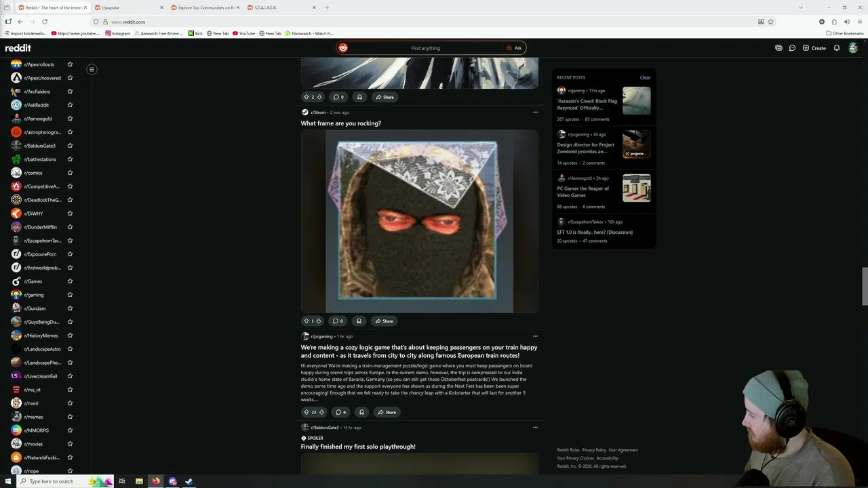Viewport: 868px width, 488px height.
Task: Click the page vertical scrollbar thumb
Action: point(865,286)
